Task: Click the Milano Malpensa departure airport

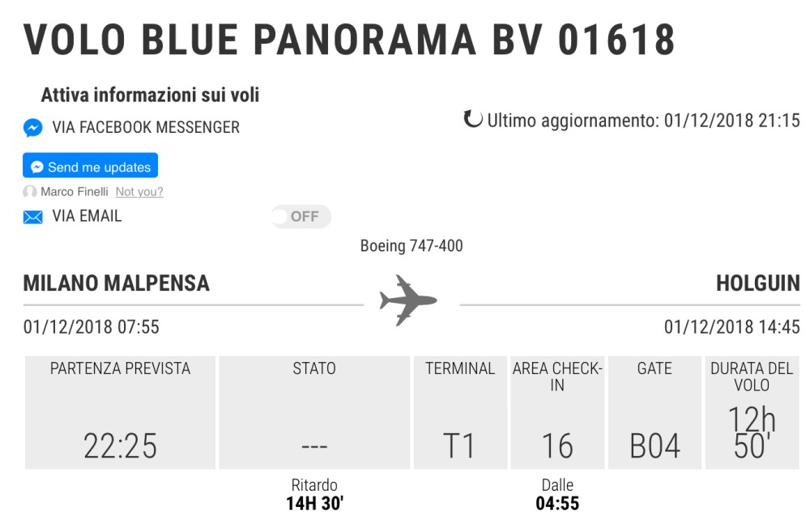Action: [x=117, y=283]
